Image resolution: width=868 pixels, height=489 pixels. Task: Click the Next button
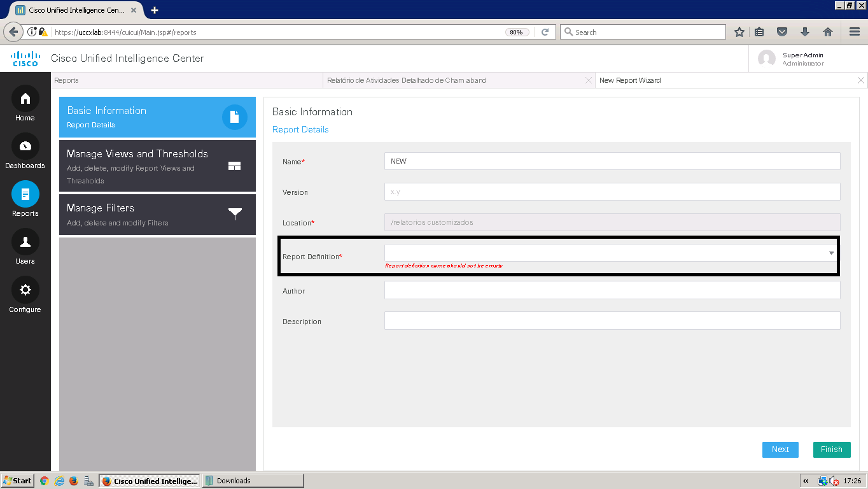tap(780, 450)
